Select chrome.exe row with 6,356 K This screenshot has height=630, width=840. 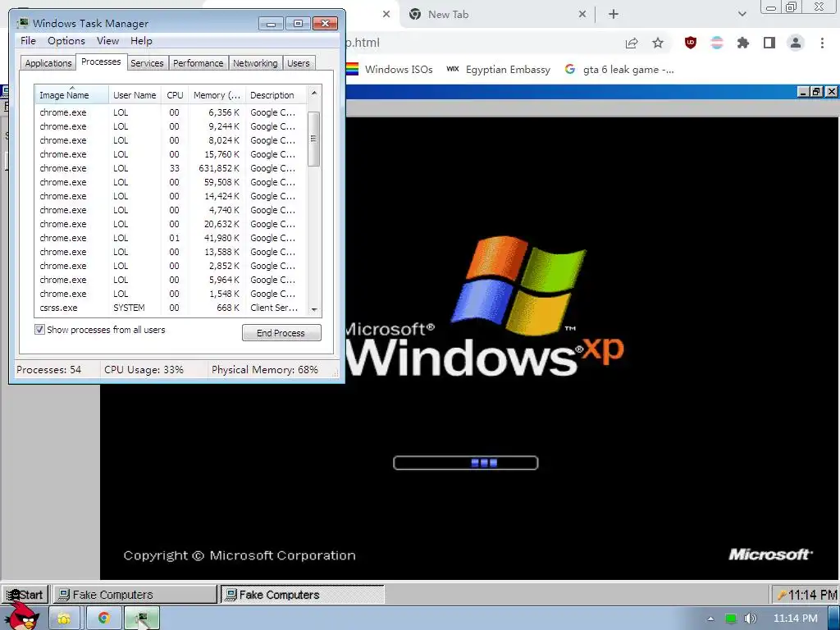(171, 112)
